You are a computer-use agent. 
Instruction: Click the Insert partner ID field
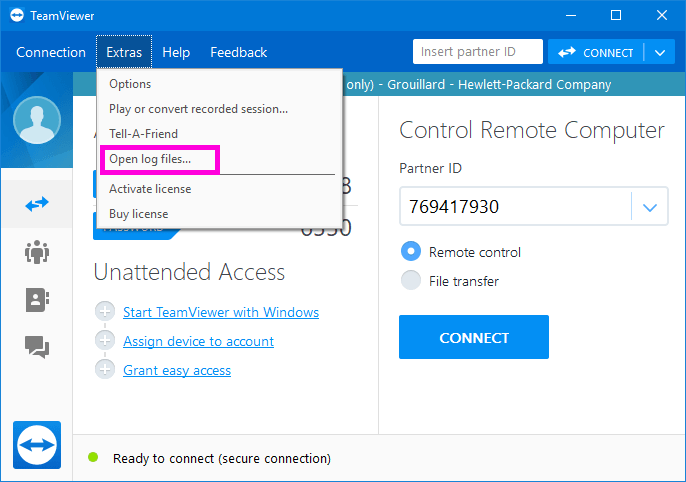(477, 52)
